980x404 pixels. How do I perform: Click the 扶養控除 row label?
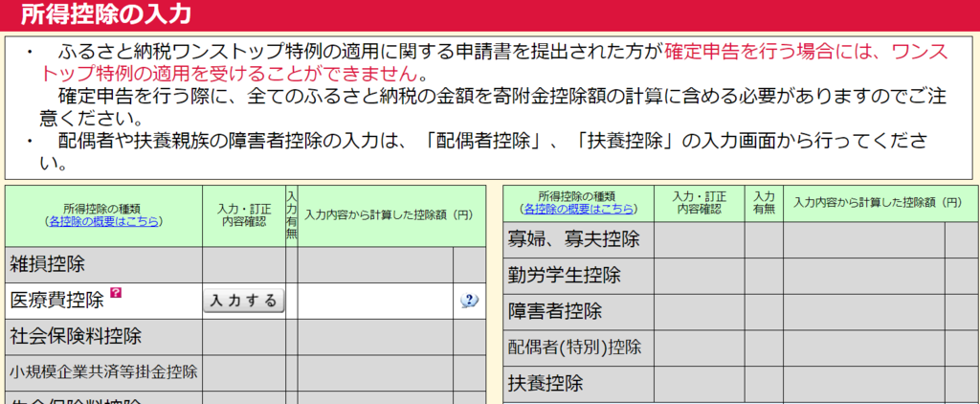coord(546,383)
